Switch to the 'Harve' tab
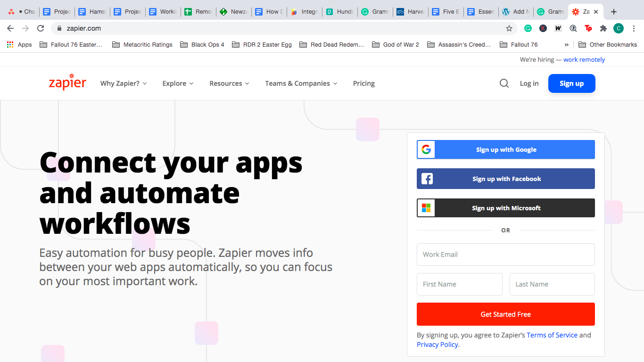This screenshot has height=362, width=644. [x=411, y=12]
